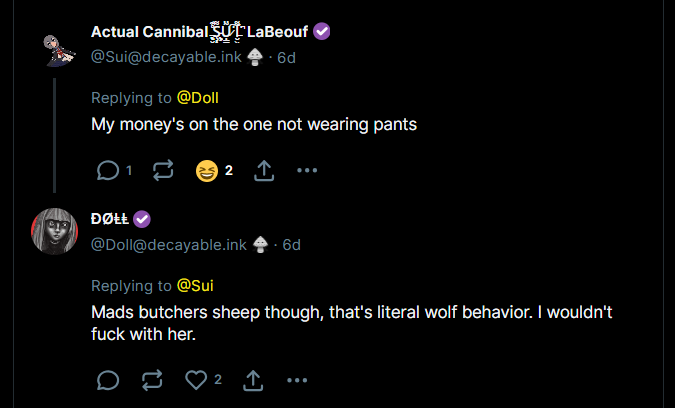The height and width of the screenshot is (408, 675).
Task: Share Doll's post
Action: (x=253, y=380)
